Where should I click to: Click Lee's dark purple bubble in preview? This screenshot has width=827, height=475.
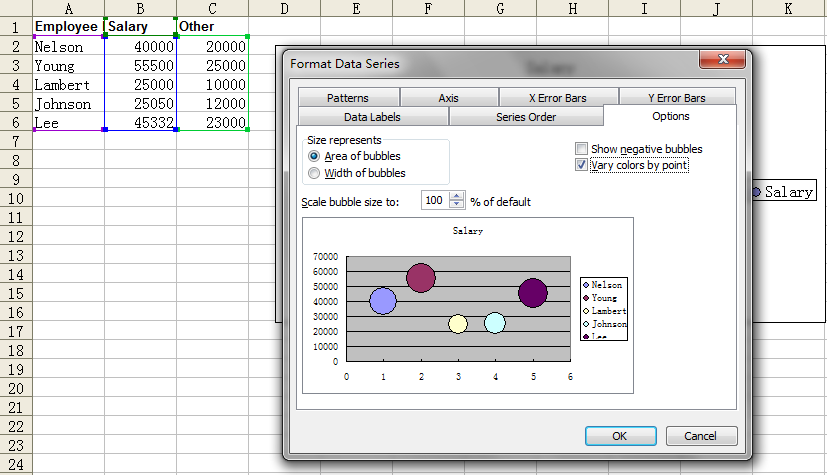pyautogui.click(x=533, y=293)
